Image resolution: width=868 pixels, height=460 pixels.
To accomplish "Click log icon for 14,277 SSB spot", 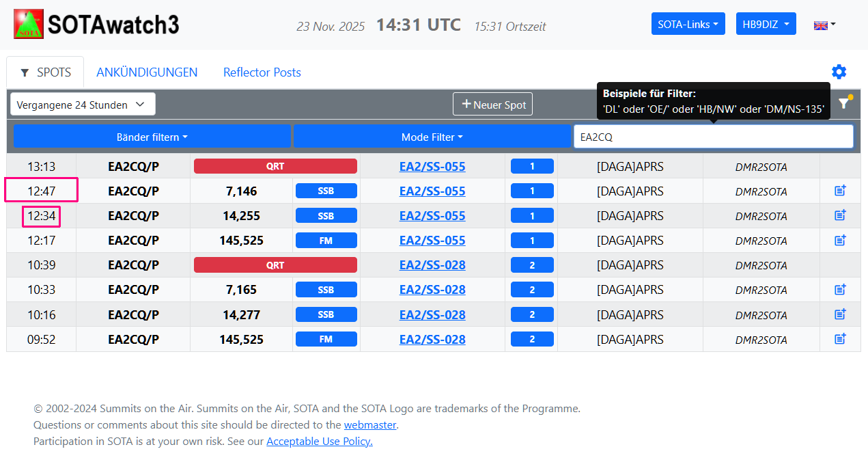I will tap(840, 314).
